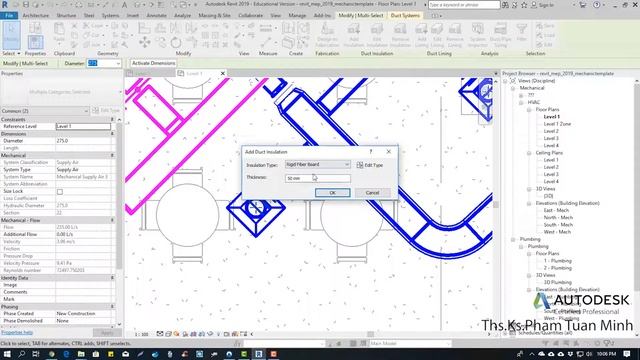This screenshot has height=360, width=640.
Task: Click the Add Insulation icon
Action: (353, 35)
